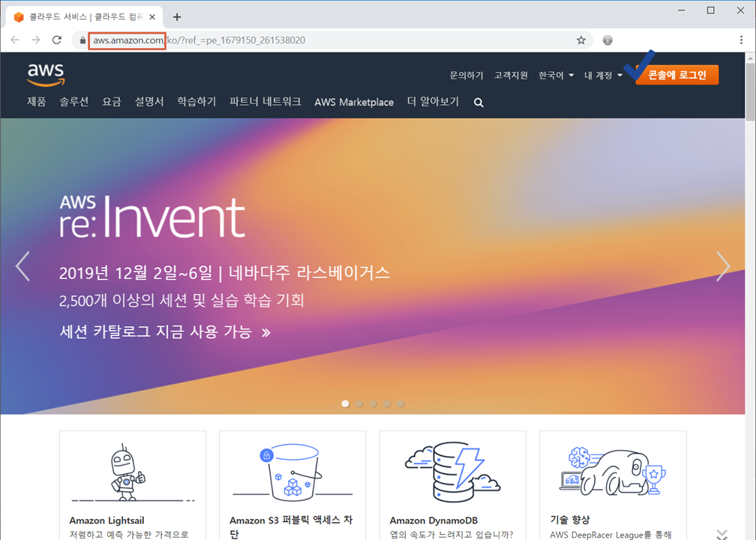Click the DynamoDB database illustration

click(x=452, y=472)
